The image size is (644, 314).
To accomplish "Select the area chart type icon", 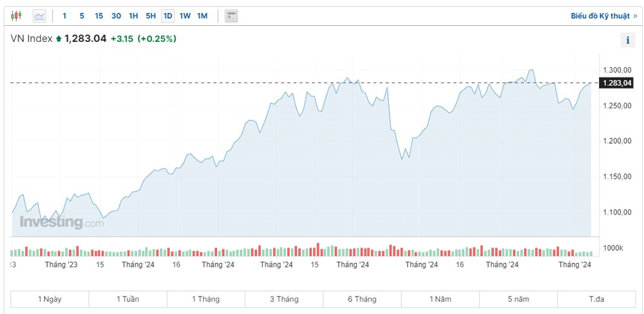I will pyautogui.click(x=39, y=15).
